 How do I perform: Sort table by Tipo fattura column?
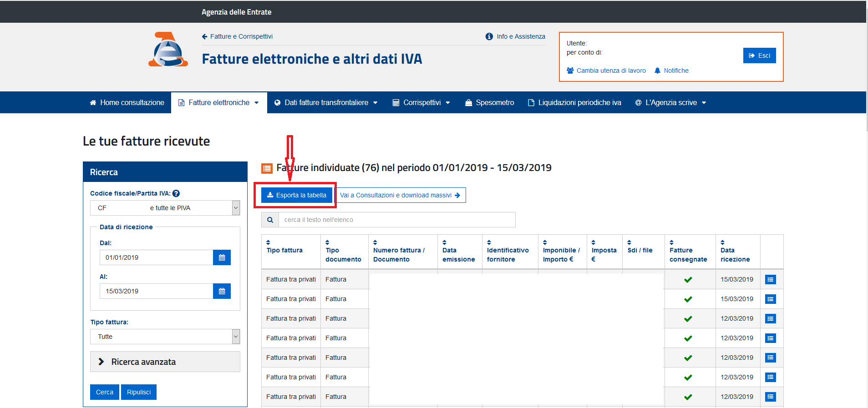click(284, 250)
